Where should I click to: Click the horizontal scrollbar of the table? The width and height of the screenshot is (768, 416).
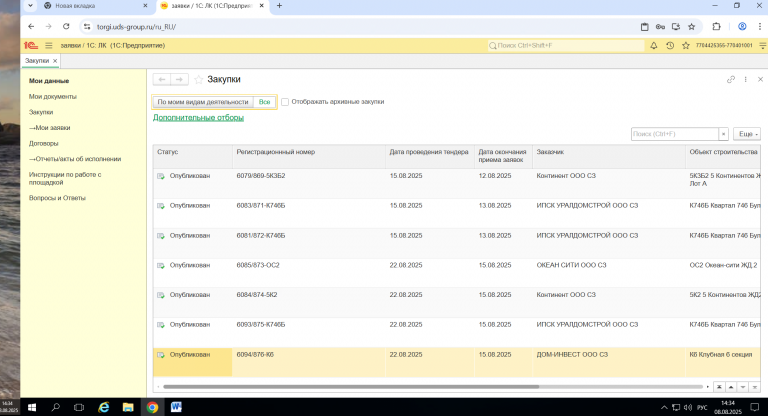click(351, 387)
